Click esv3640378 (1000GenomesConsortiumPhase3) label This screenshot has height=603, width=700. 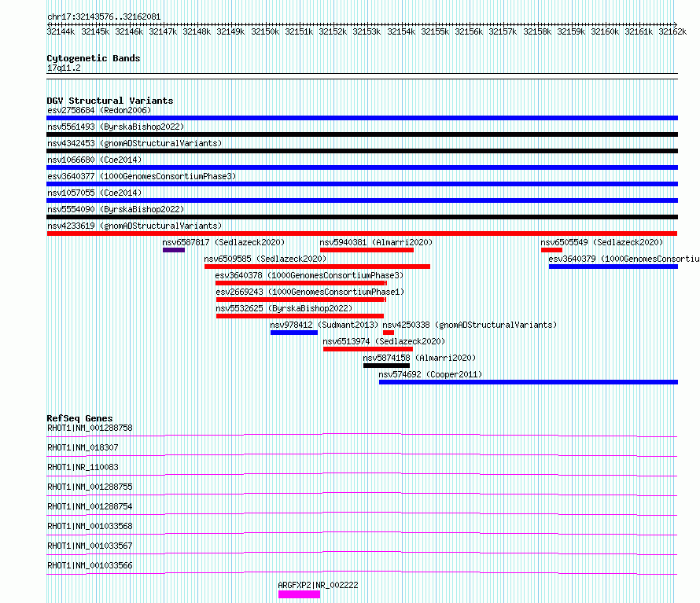pos(309,275)
